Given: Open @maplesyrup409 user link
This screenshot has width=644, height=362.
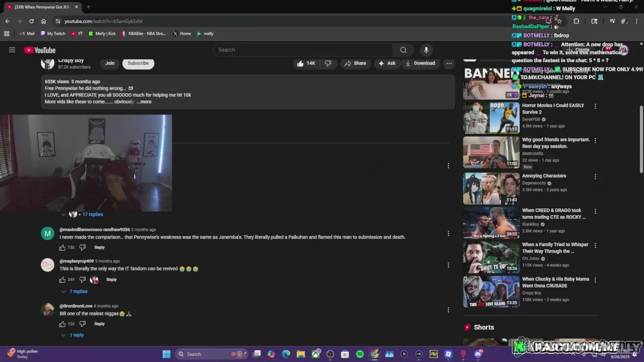Looking at the screenshot, I should pos(76,261).
